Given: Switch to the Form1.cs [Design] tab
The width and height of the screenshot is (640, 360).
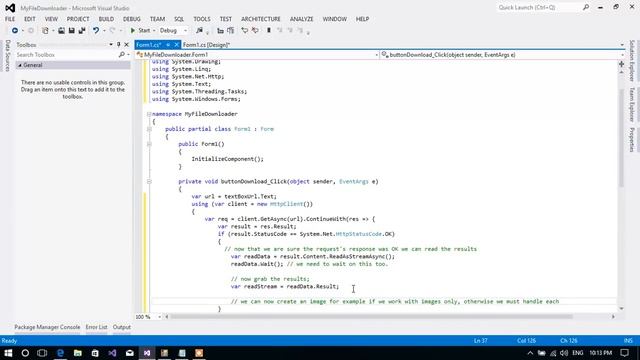Looking at the screenshot, I should pyautogui.click(x=207, y=45).
